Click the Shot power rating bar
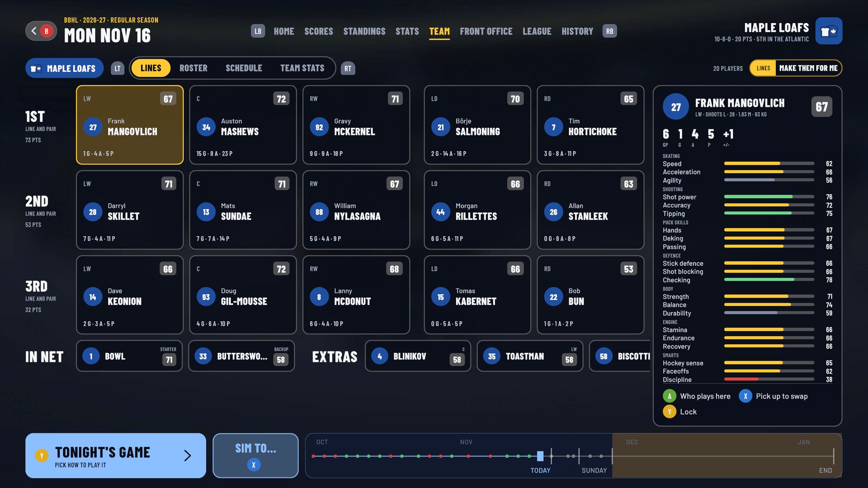 pos(769,197)
